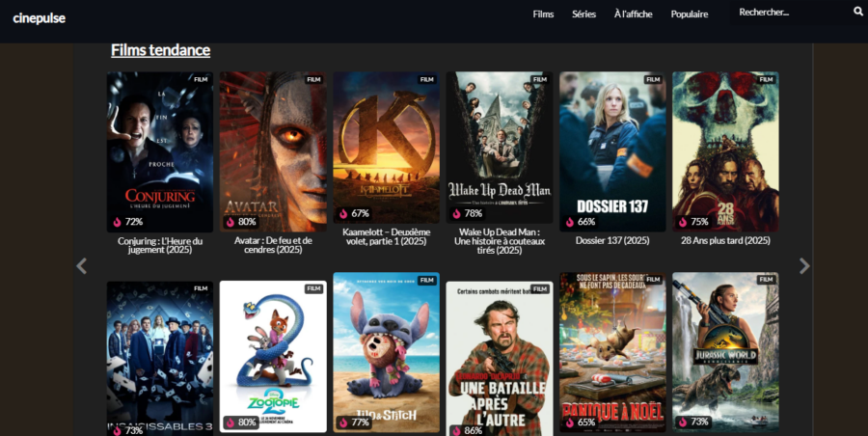Click FILM badge on 28 Ans plus tard poster

[766, 79]
